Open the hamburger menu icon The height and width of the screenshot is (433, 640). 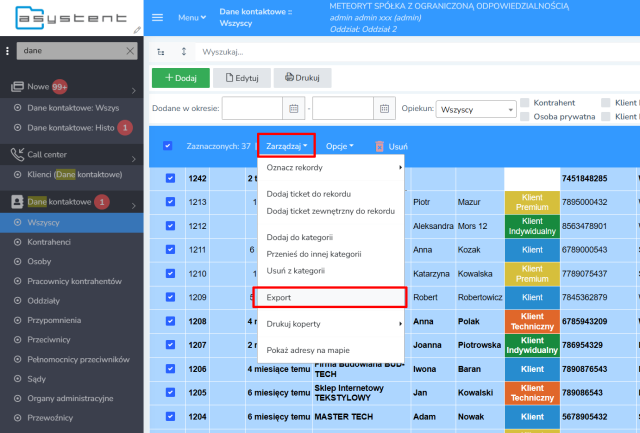pos(158,18)
